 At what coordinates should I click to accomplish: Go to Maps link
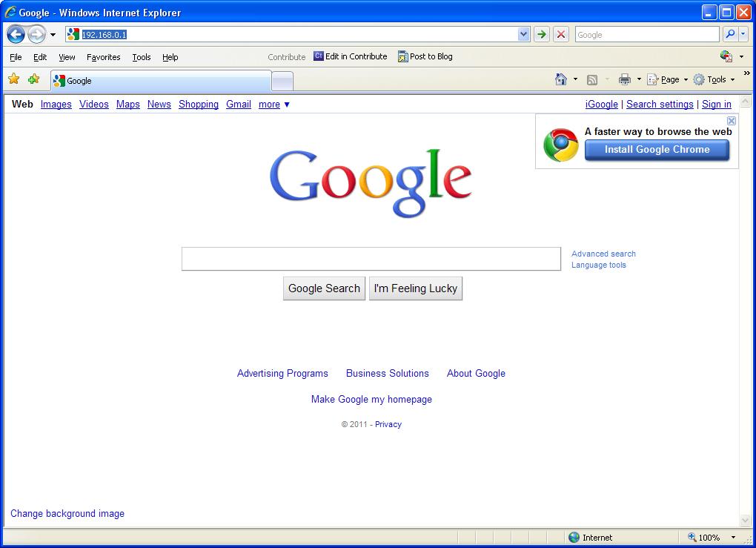click(127, 105)
